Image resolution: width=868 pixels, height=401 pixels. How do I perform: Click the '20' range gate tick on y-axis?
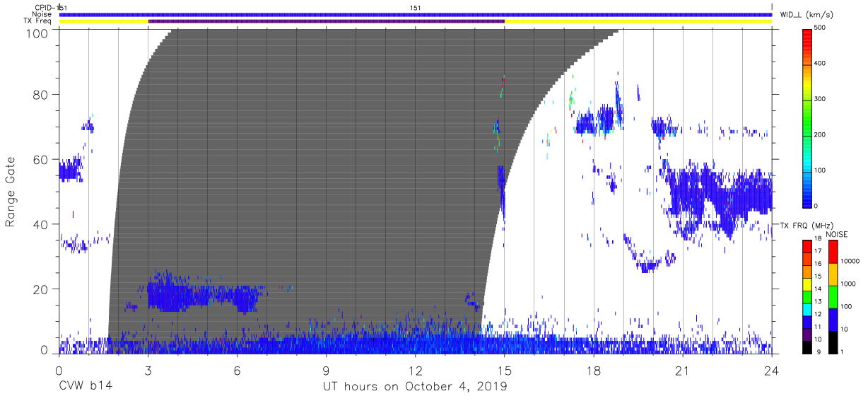pyautogui.click(x=40, y=290)
